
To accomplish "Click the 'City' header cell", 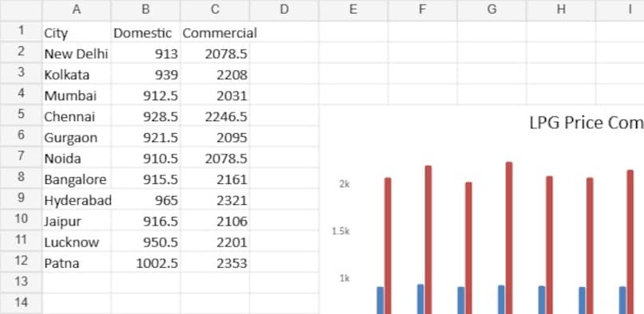I will coord(77,32).
